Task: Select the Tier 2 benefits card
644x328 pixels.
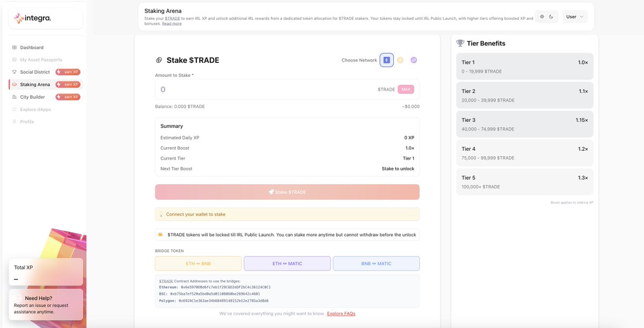Action: click(x=524, y=96)
